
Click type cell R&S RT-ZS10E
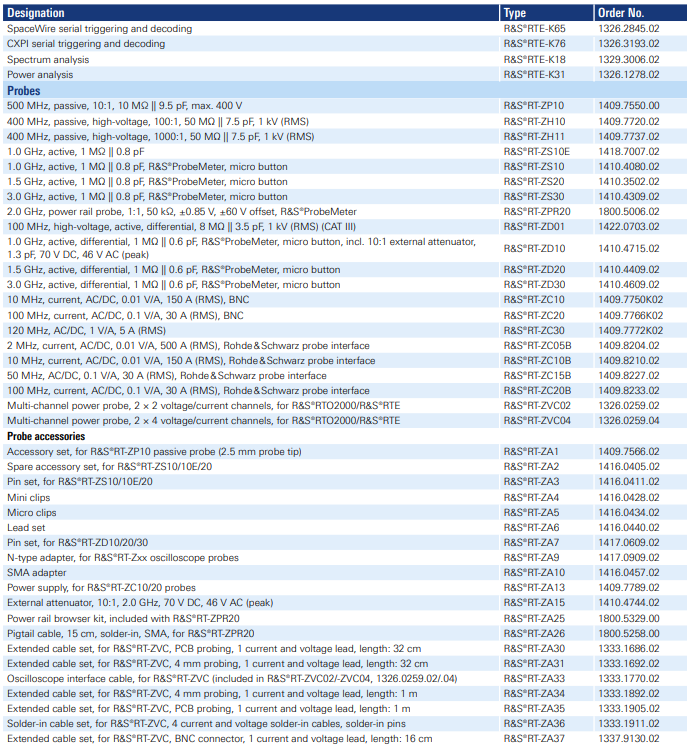point(537,152)
